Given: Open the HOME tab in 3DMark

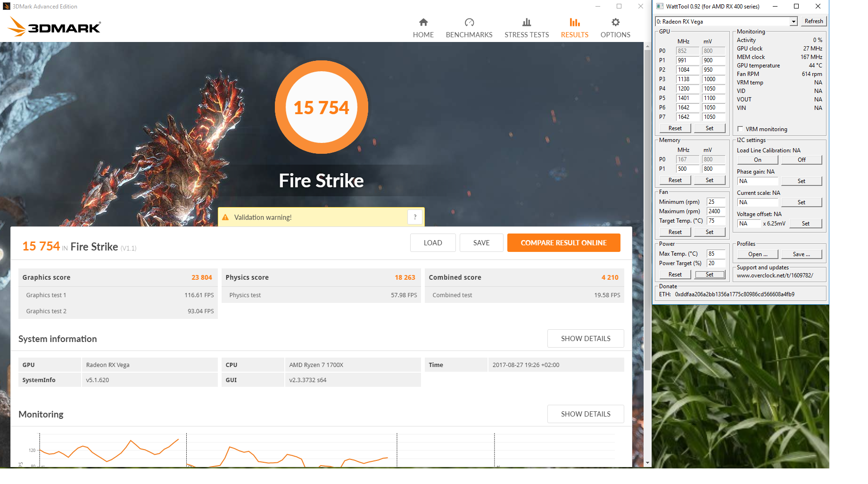Looking at the screenshot, I should click(423, 28).
